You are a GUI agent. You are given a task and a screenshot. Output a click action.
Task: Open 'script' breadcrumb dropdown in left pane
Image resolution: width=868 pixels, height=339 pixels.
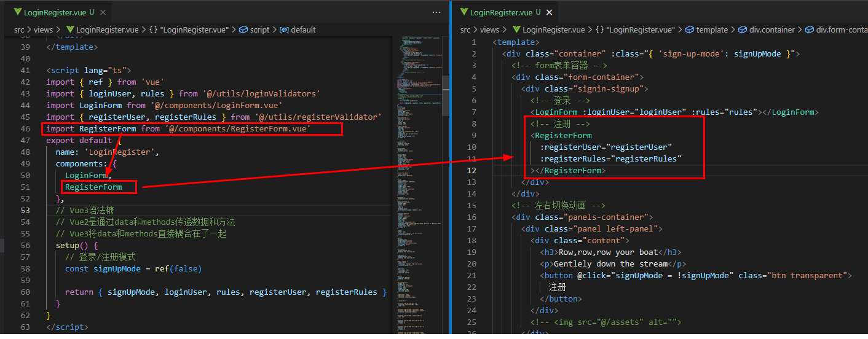coord(259,29)
